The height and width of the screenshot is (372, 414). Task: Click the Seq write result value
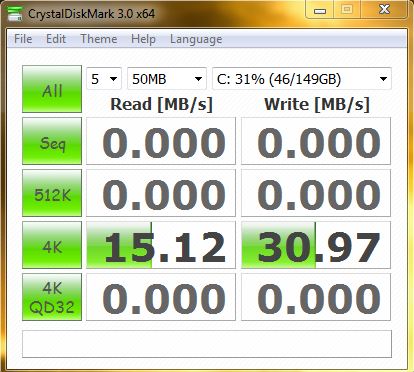click(316, 141)
